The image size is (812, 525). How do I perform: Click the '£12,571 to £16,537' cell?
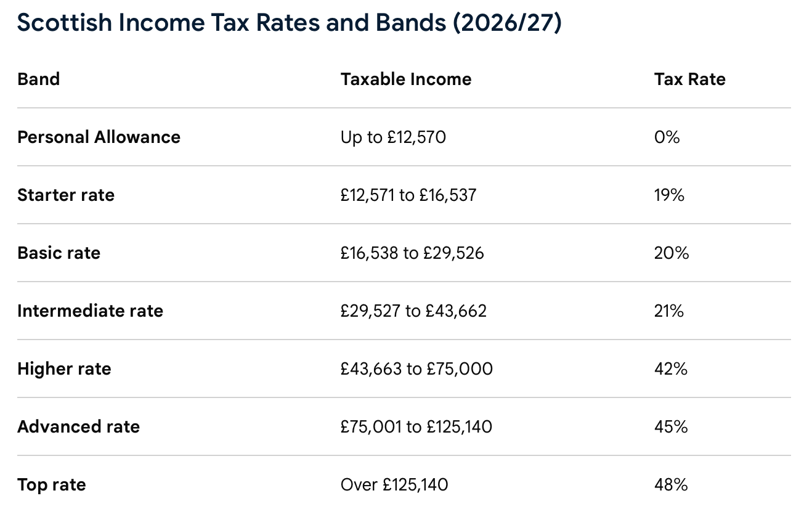coord(408,195)
